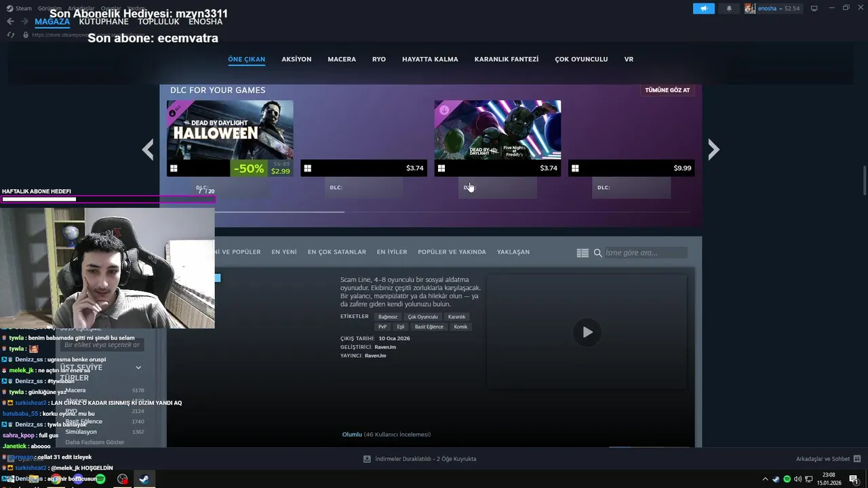This screenshot has width=868, height=488.
Task: Open Spotify from the taskbar
Action: (100, 479)
